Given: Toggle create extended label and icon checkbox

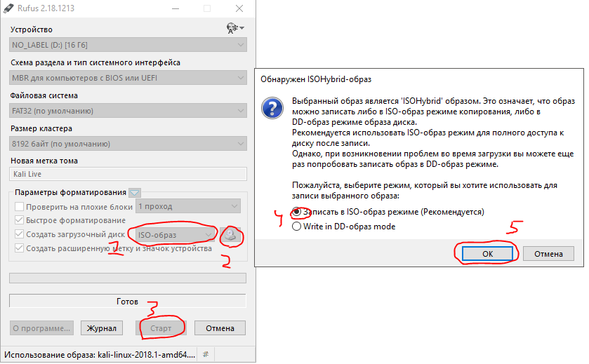Looking at the screenshot, I should 19,248.
